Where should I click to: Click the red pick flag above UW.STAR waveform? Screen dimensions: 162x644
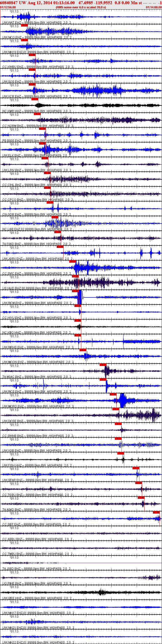pos(136,468)
